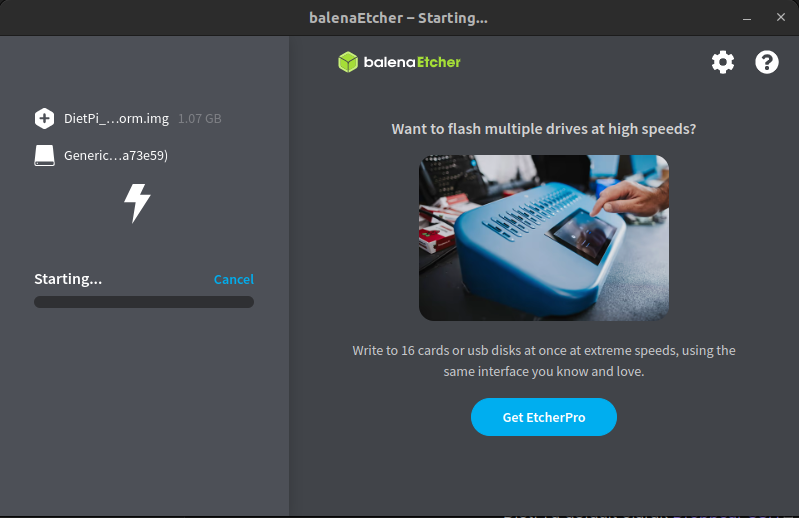Click the plus image source icon
The image size is (799, 518).
[44, 118]
